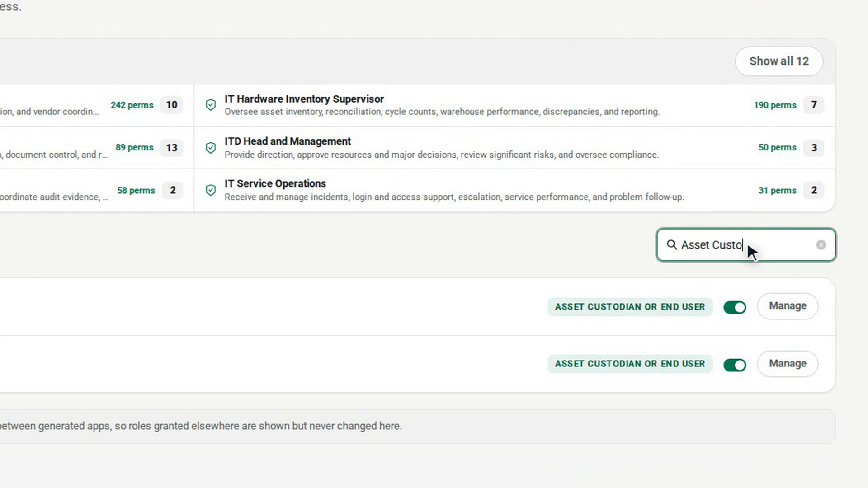The width and height of the screenshot is (868, 488).
Task: Click the magnifier icon in the search box
Action: [672, 245]
